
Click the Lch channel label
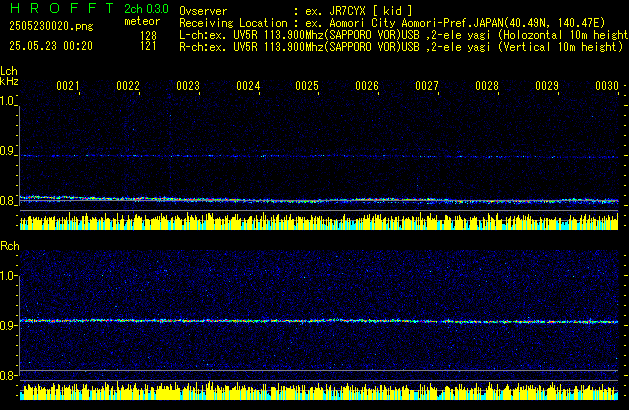tap(9, 71)
